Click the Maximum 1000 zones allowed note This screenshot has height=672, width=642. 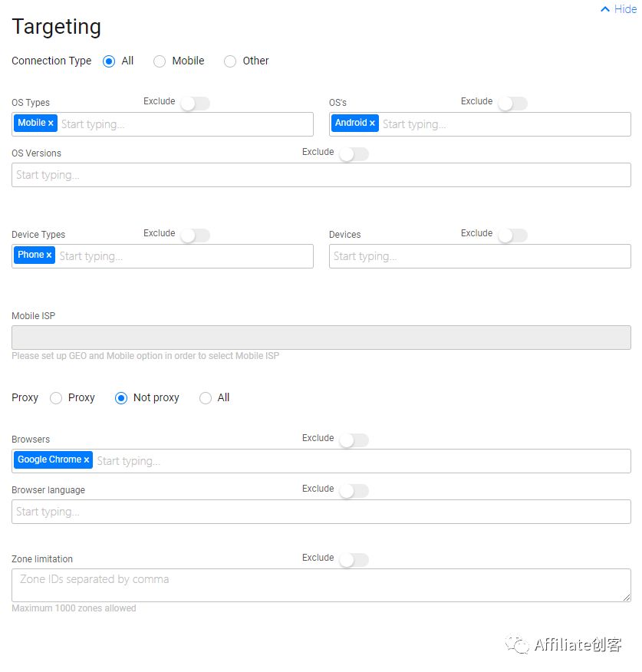[x=74, y=608]
